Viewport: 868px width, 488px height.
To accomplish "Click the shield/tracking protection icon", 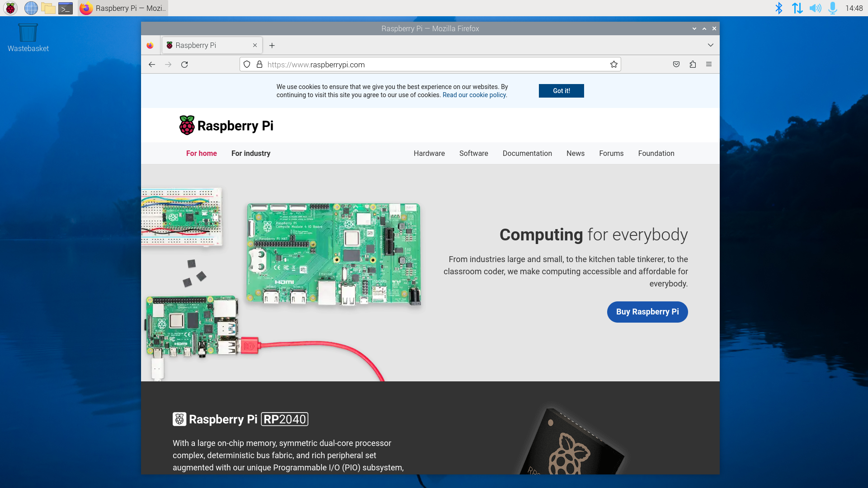I will [246, 64].
